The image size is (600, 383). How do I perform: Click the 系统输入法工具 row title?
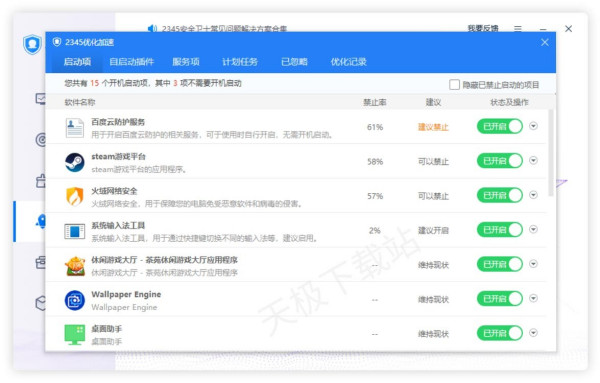click(118, 225)
